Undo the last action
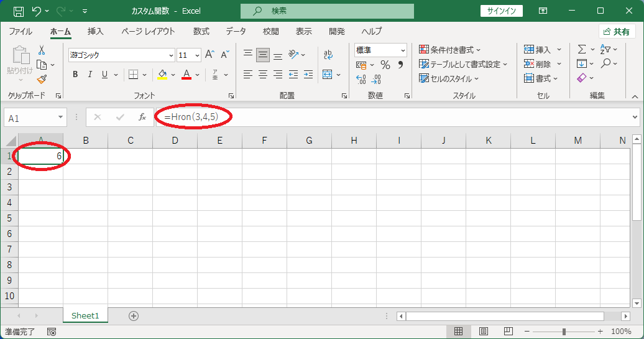This screenshot has height=339, width=644. tap(37, 11)
